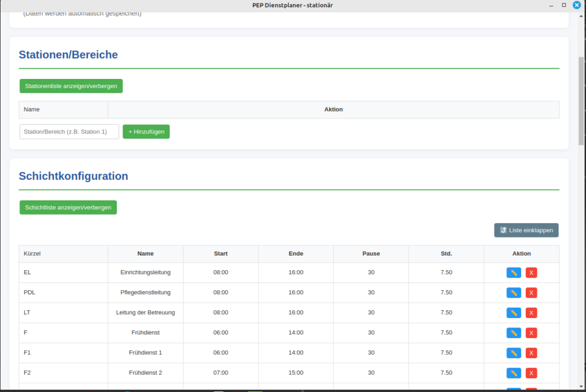Click pencil icon for Pflegedienstleitung row
Image resolution: width=586 pixels, height=392 pixels.
[x=513, y=292]
